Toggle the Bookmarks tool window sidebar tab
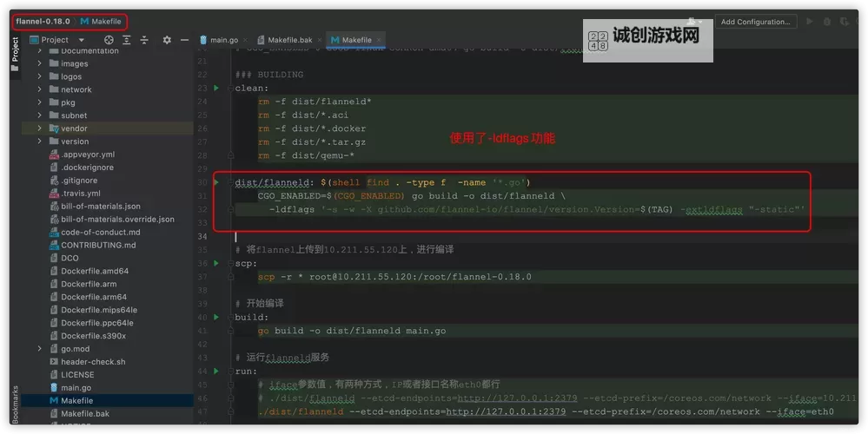The image size is (868, 434). coord(14,404)
